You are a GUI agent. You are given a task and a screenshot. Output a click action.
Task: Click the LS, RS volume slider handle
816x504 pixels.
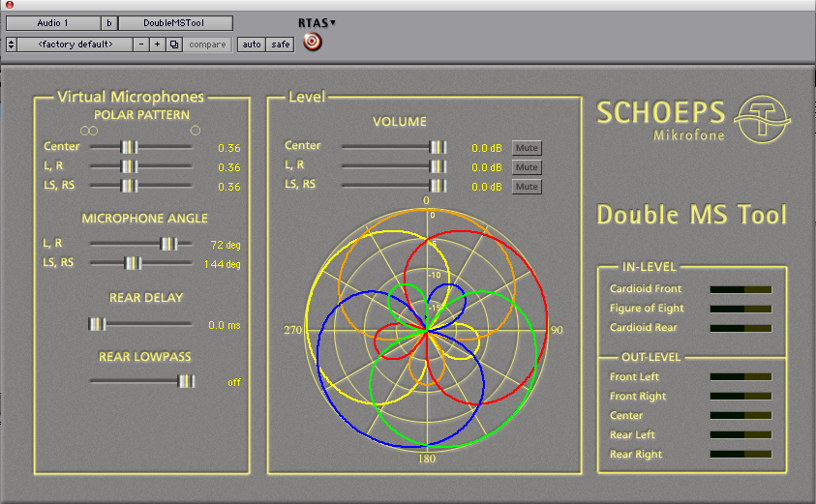pos(438,186)
